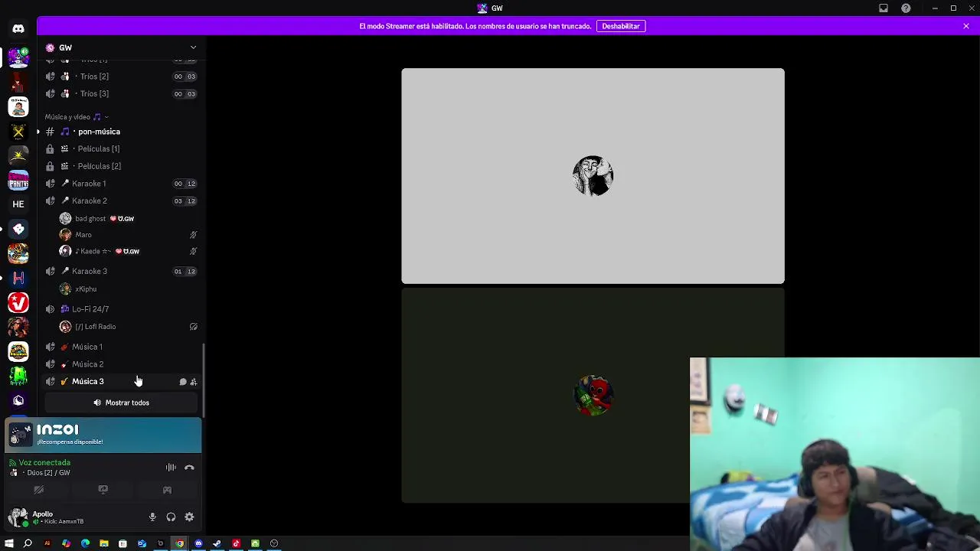This screenshot has width=980, height=551.
Task: Join the Tríos [3] voice channel
Action: pos(119,94)
